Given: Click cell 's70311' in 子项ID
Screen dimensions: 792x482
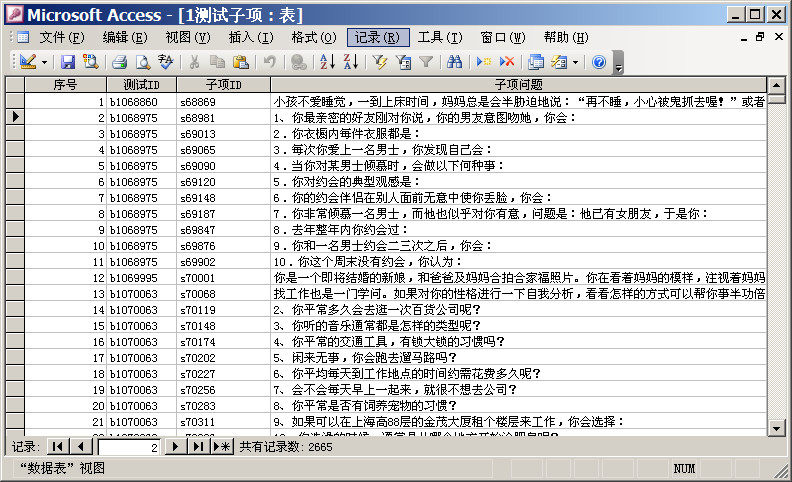Looking at the screenshot, I should click(224, 422).
